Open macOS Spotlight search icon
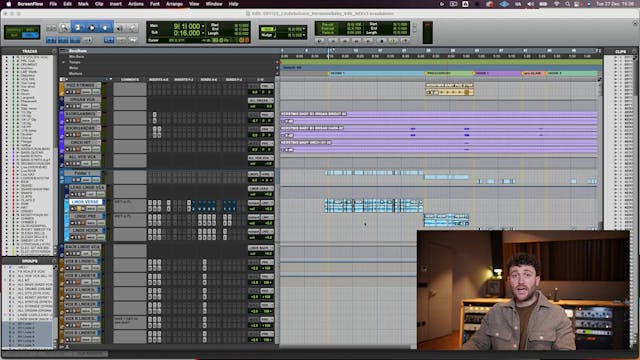The width and height of the screenshot is (640, 360). coord(567,4)
